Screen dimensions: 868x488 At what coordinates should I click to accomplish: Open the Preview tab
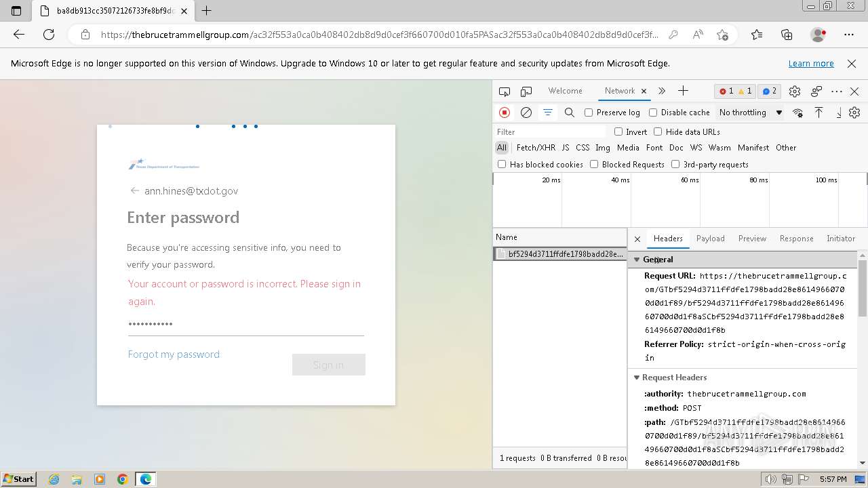[752, 239]
